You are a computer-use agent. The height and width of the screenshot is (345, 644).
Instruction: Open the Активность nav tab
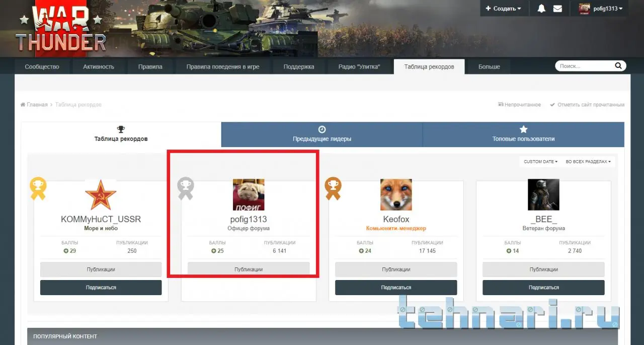tap(99, 66)
